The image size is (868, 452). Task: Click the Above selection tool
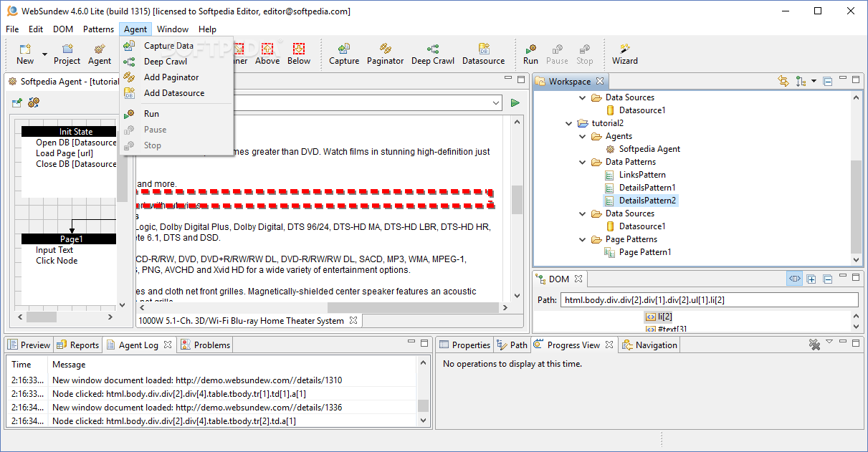click(267, 54)
